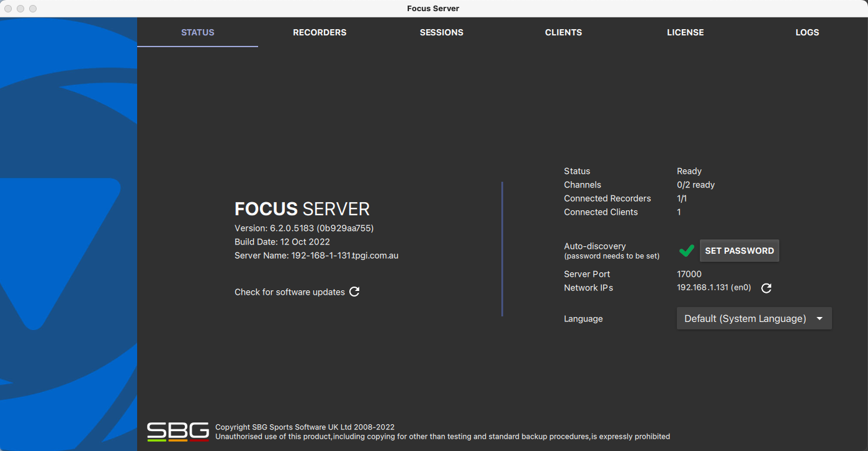
Task: Click the Version 6.2.0.5183 text
Action: point(304,228)
